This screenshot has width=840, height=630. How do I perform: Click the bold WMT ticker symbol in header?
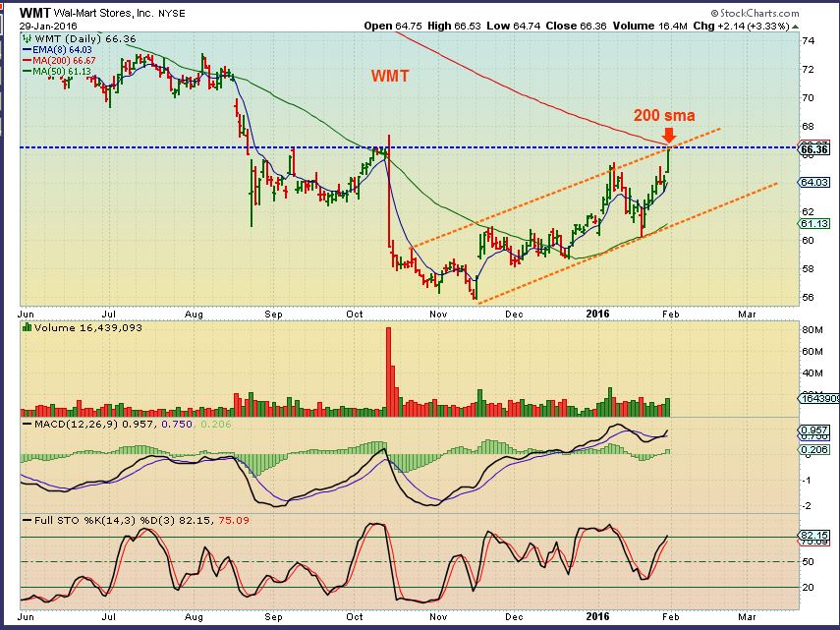(x=34, y=13)
